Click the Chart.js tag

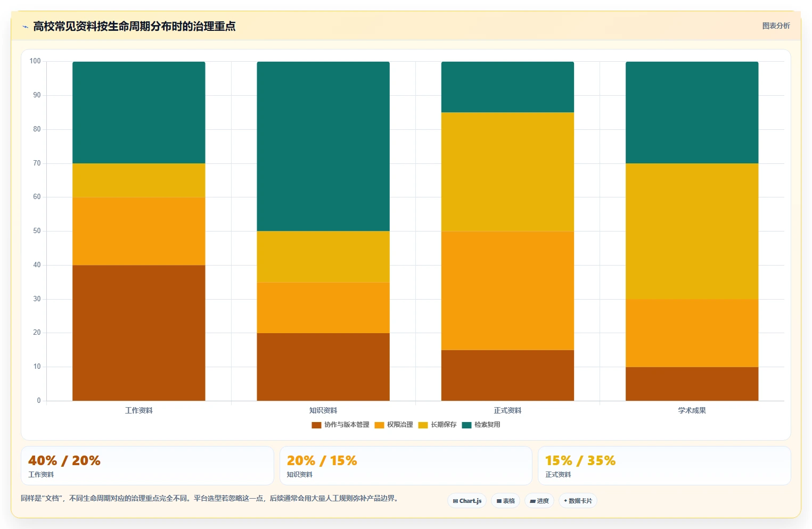click(x=467, y=501)
